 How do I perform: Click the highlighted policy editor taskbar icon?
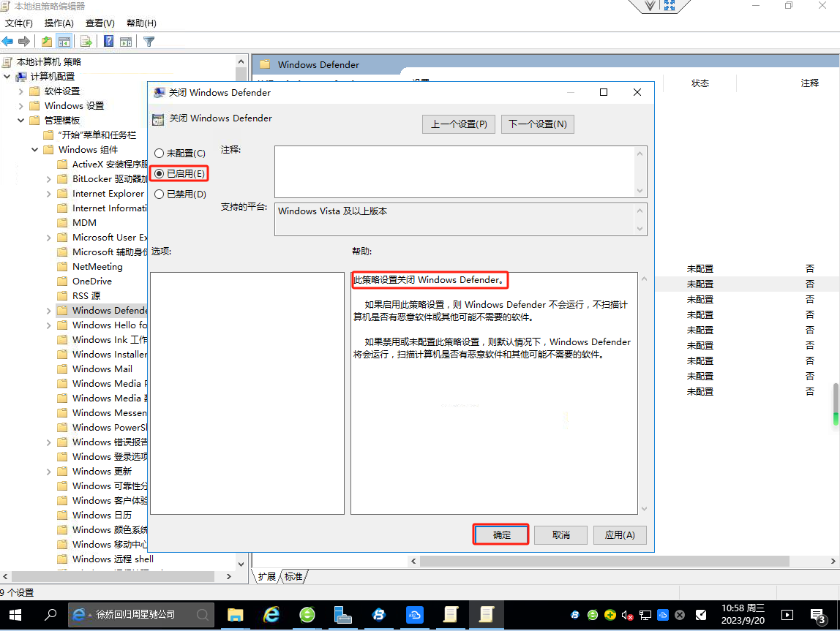(x=487, y=615)
